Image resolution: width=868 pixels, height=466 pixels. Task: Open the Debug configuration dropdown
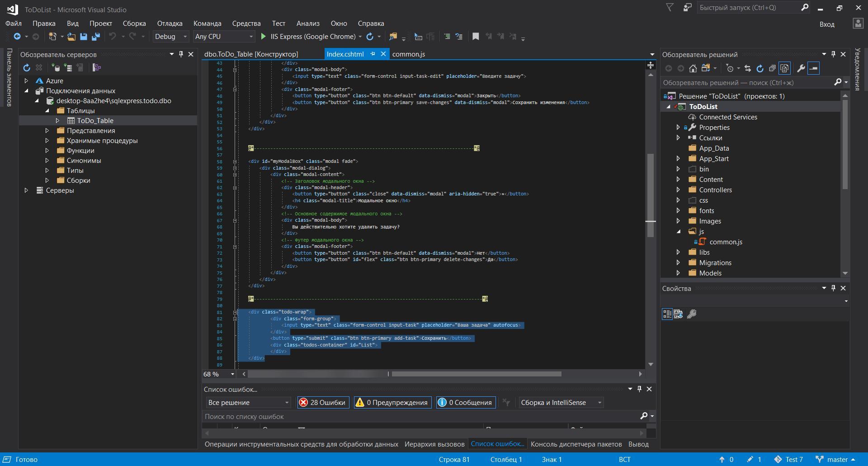(170, 37)
